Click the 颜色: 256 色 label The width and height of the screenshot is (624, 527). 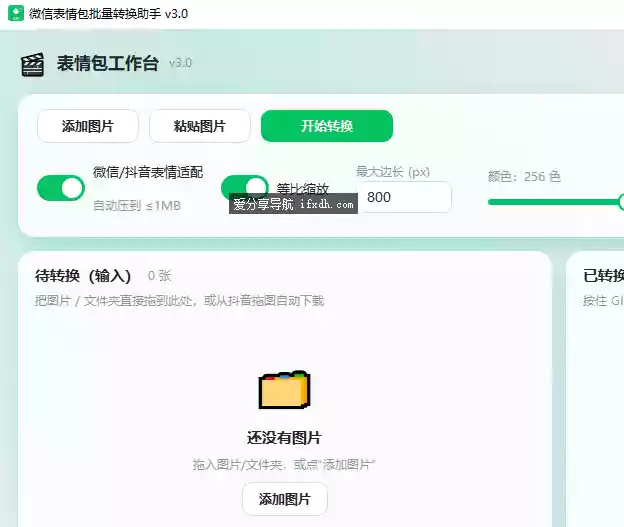click(x=524, y=176)
